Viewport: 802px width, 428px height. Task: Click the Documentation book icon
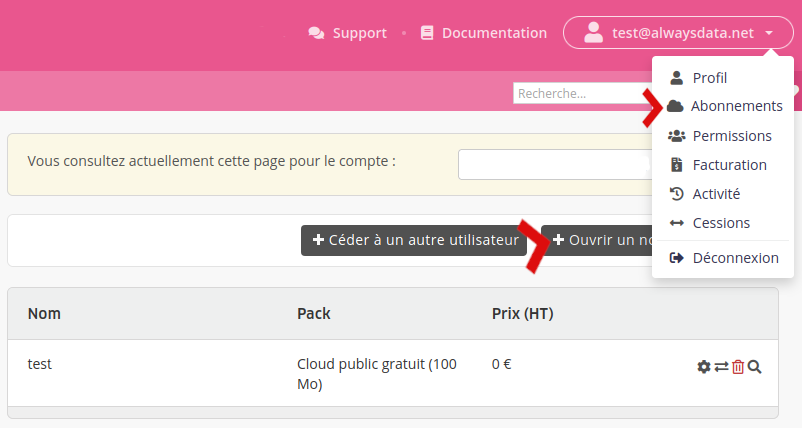click(427, 33)
